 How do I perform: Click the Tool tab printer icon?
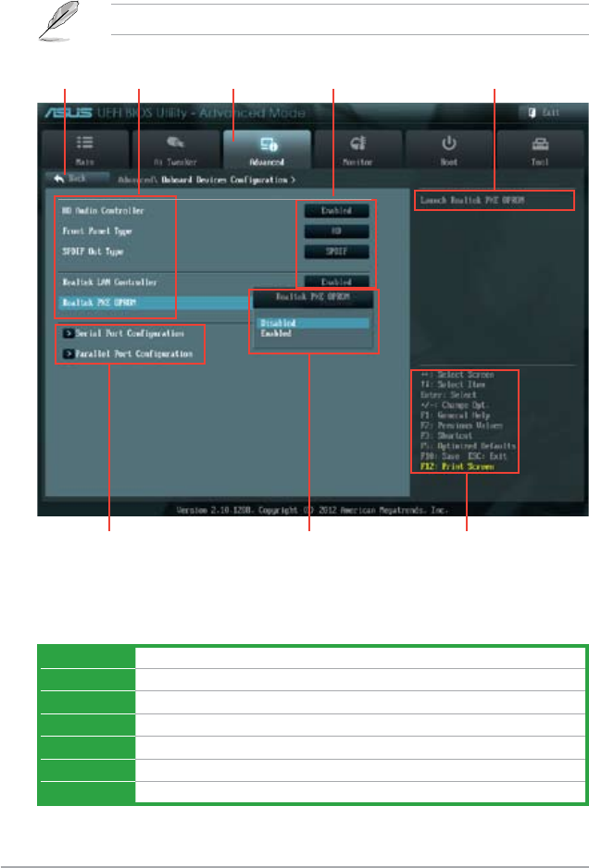tap(540, 144)
